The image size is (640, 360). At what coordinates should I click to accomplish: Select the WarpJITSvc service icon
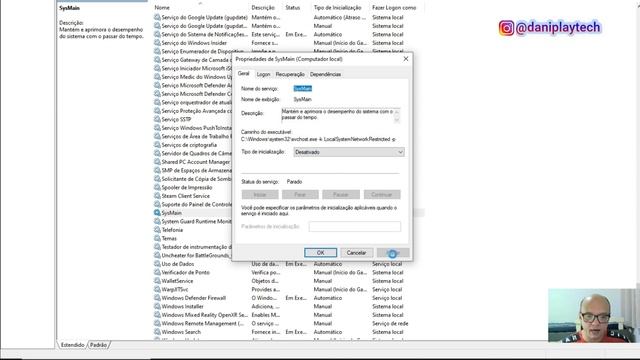157,289
